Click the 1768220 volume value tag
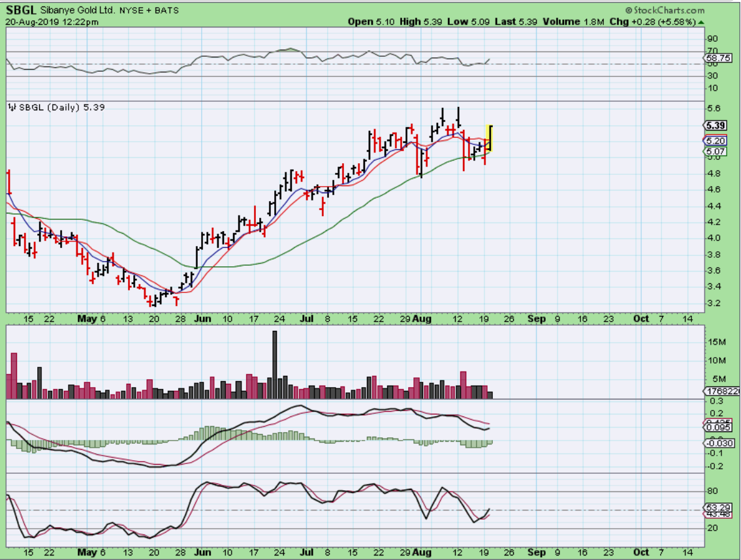 720,391
